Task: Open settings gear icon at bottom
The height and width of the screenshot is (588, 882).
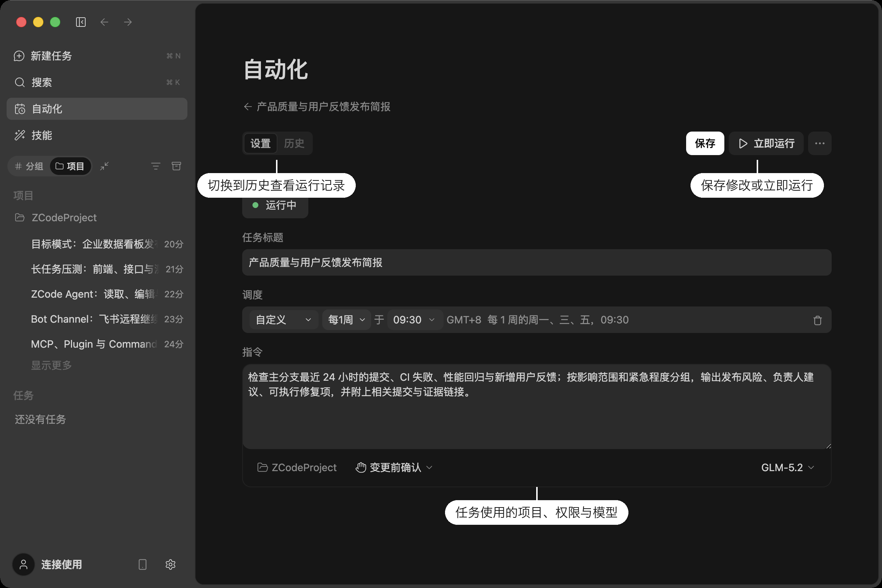Action: (x=170, y=564)
